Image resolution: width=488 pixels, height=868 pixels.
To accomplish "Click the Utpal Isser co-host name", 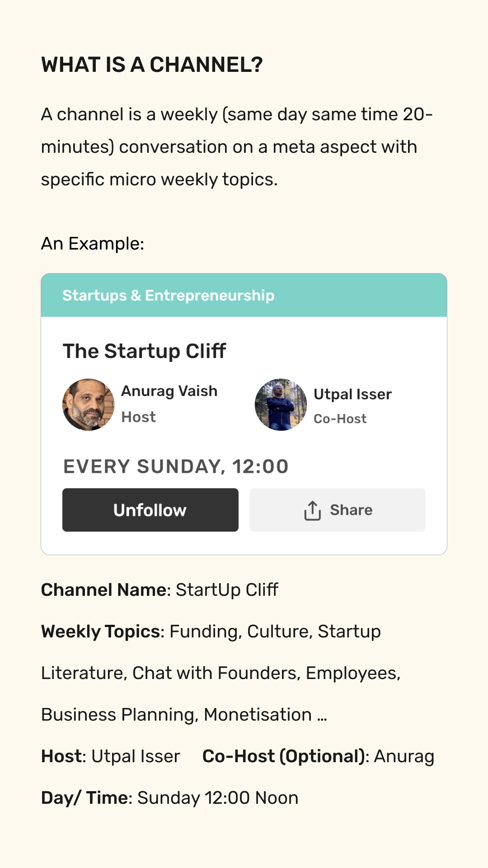I will 353,394.
